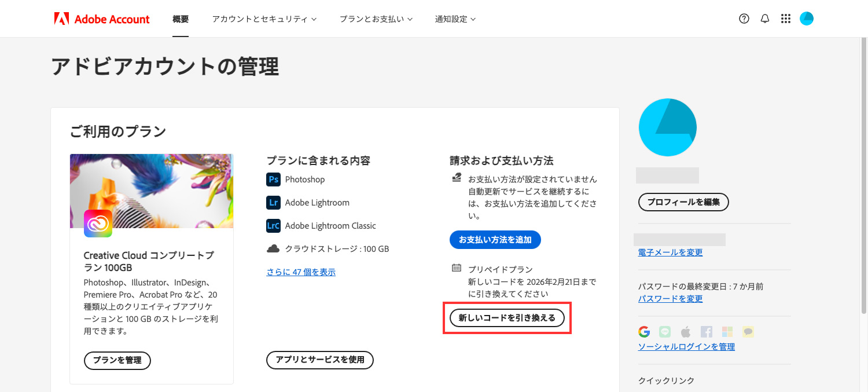Click the クイックリンク heading

pyautogui.click(x=666, y=381)
